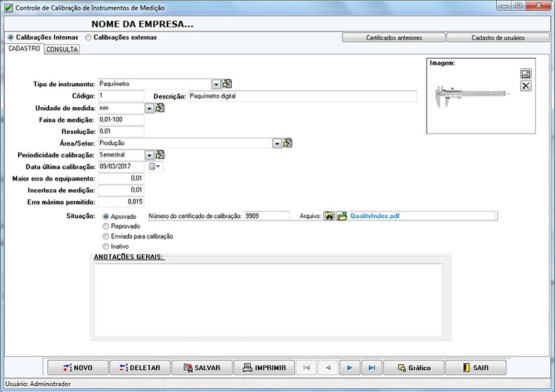Click the edit icon beside Área/Setor
555x392 pixels.
[x=288, y=143]
